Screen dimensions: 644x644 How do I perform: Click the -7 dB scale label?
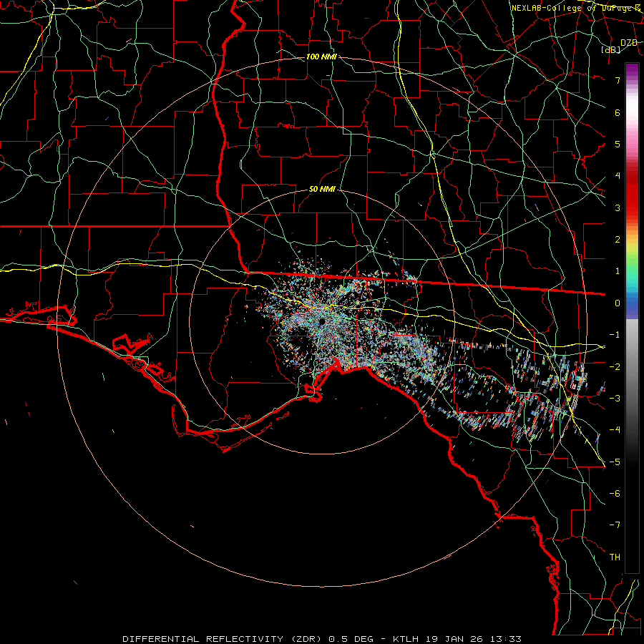[x=615, y=525]
